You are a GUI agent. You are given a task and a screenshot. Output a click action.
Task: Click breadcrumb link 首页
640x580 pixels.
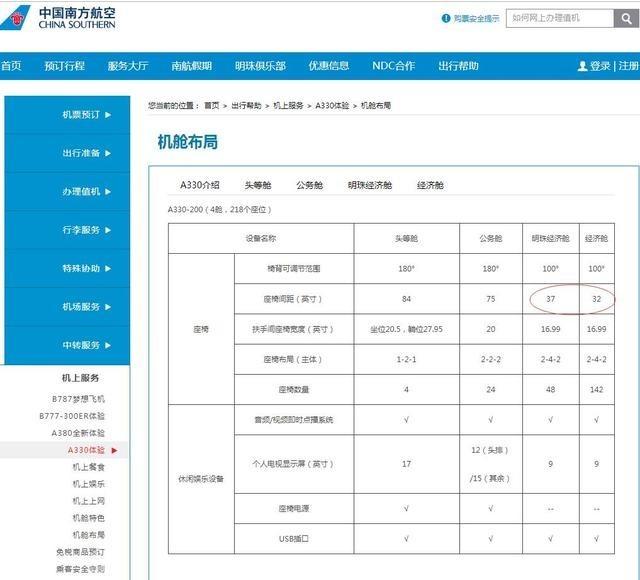[211, 106]
